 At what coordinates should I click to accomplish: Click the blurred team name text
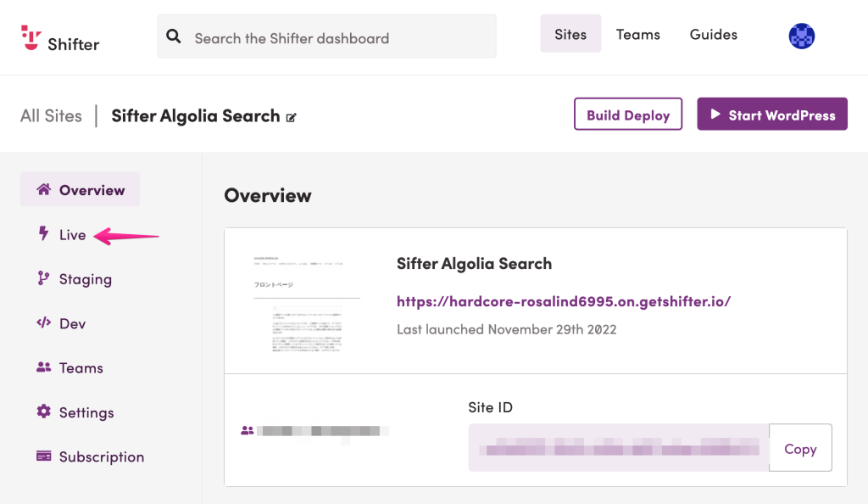[x=323, y=431]
